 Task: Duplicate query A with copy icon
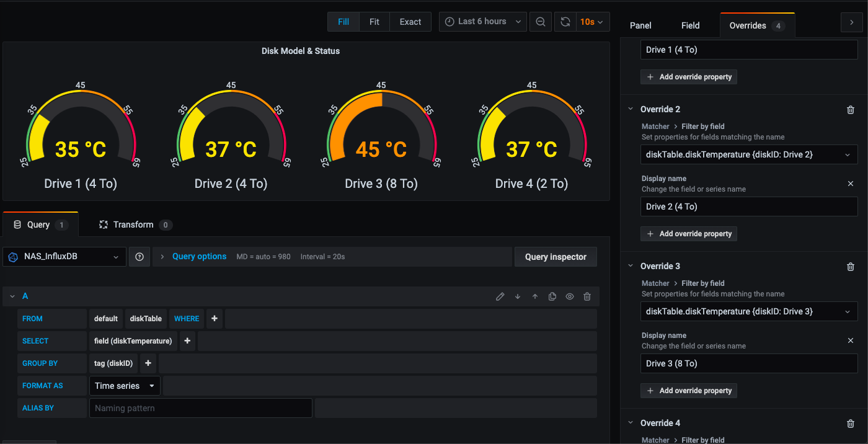(x=552, y=296)
